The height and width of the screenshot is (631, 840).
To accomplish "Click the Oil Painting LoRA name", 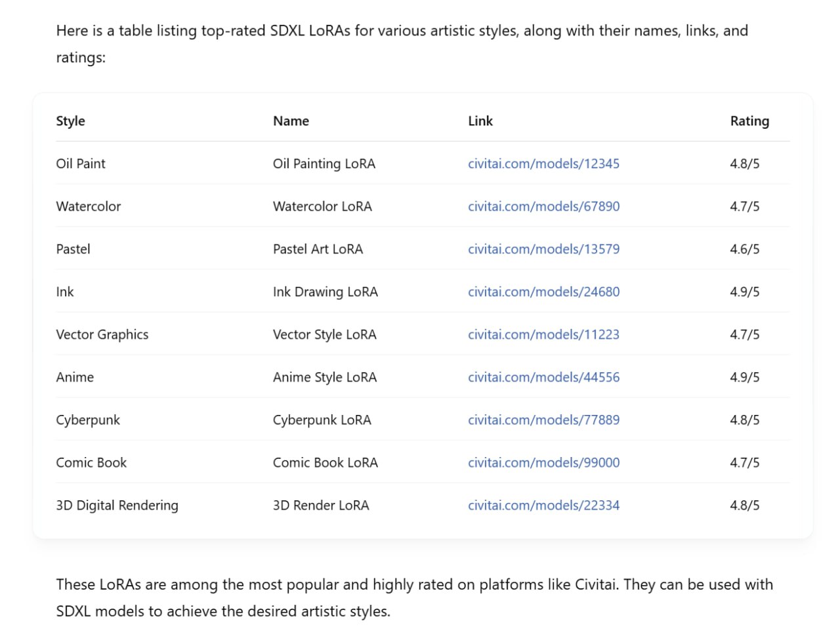I will (x=324, y=163).
